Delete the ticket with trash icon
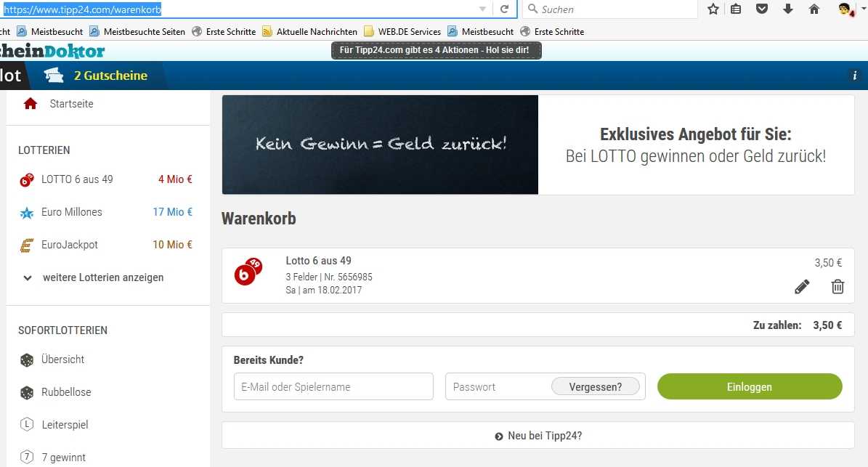The height and width of the screenshot is (467, 868). pos(837,286)
